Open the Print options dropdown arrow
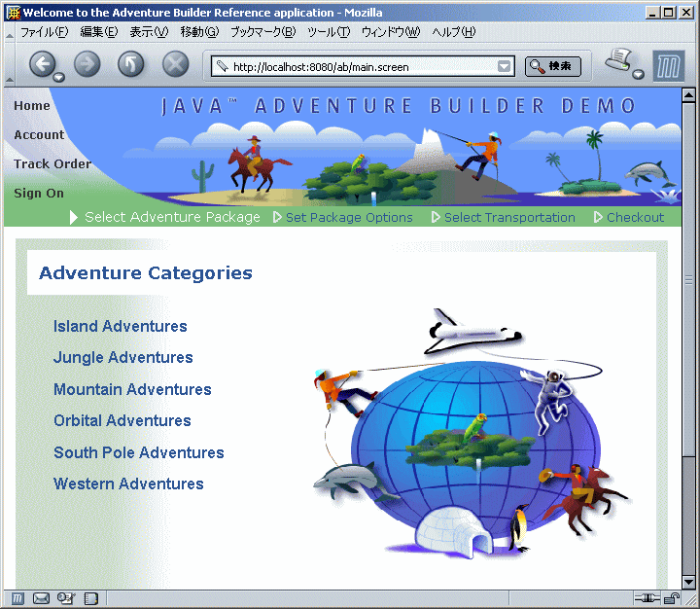 pos(639,74)
